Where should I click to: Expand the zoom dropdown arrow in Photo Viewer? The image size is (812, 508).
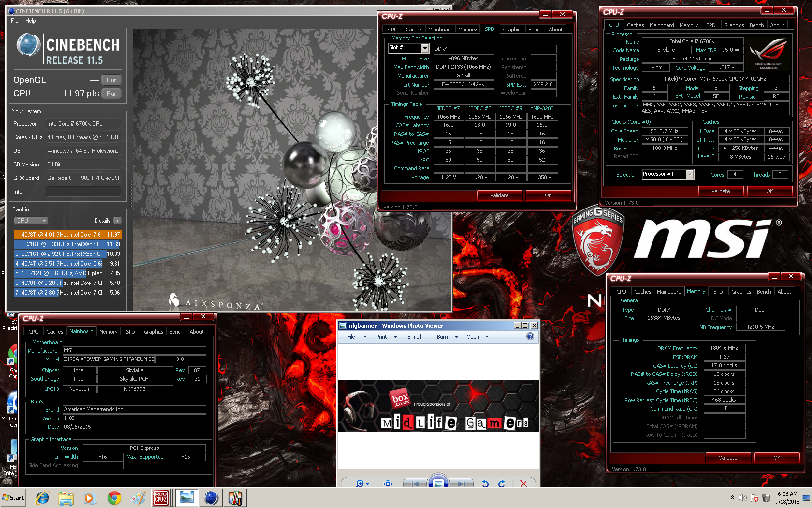(368, 484)
